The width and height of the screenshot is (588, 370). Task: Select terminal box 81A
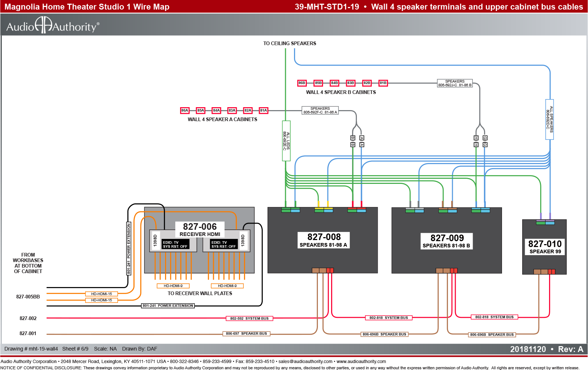[x=263, y=110]
